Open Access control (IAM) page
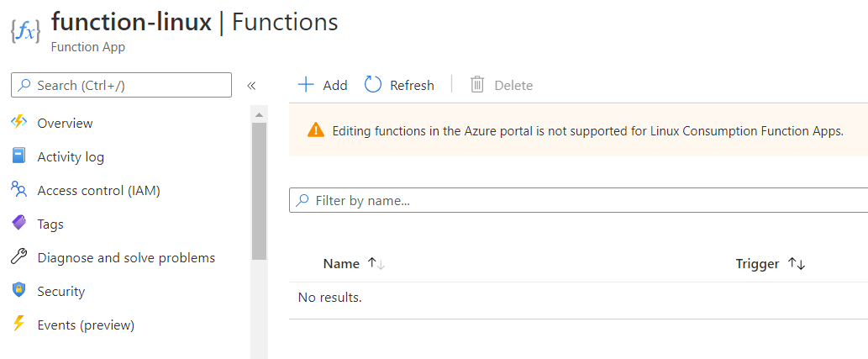Screen dimensions: 868x359 tap(98, 190)
